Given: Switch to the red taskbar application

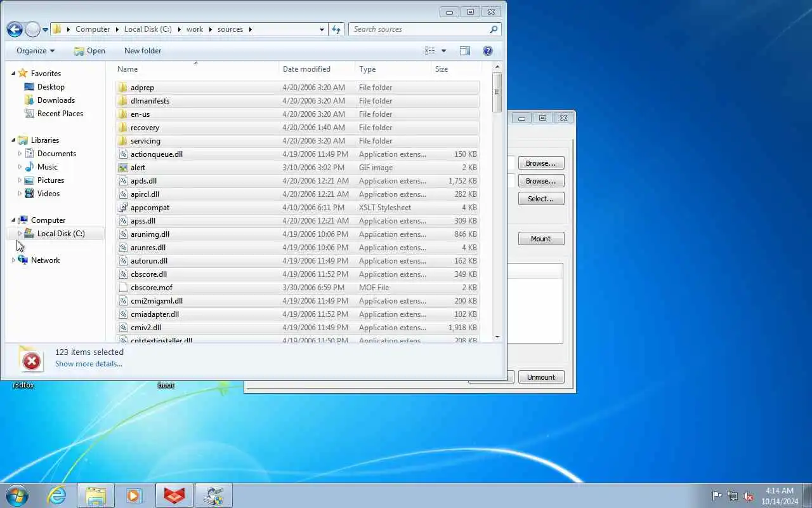Looking at the screenshot, I should 174,496.
